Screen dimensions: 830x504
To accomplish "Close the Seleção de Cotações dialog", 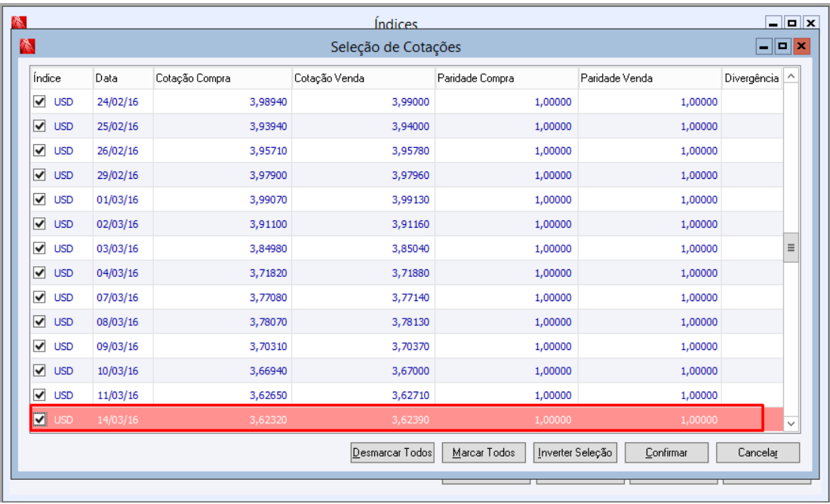I will (801, 47).
